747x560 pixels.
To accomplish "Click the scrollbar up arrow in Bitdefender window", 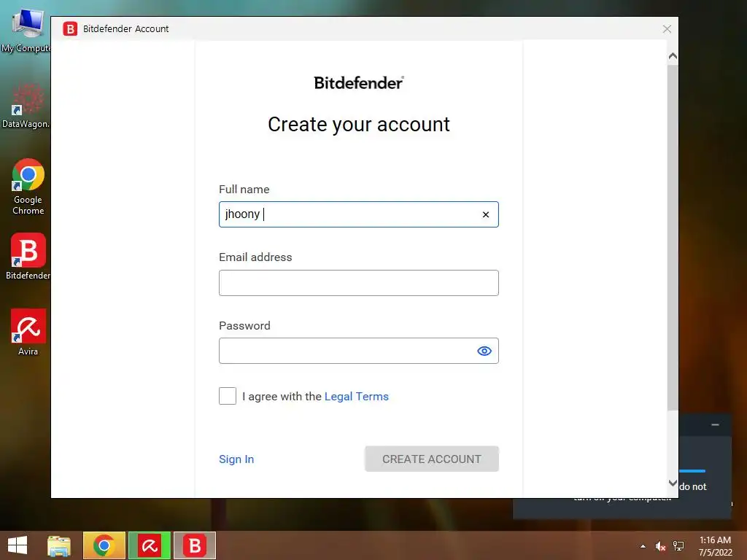I will 673,56.
